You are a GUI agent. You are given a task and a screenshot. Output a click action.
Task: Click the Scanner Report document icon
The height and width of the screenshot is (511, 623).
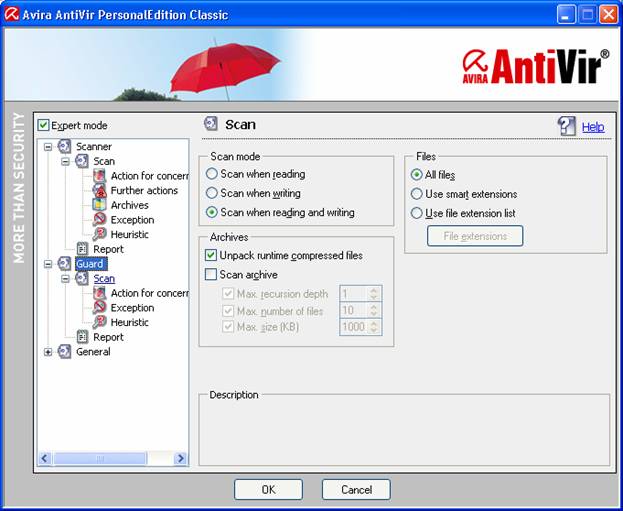pyautogui.click(x=83, y=249)
